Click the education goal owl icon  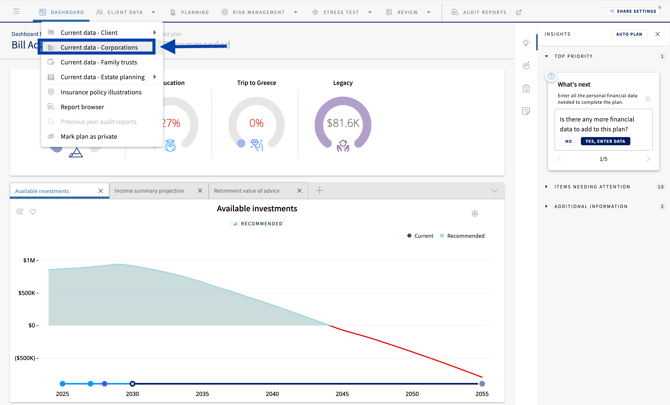click(x=170, y=145)
